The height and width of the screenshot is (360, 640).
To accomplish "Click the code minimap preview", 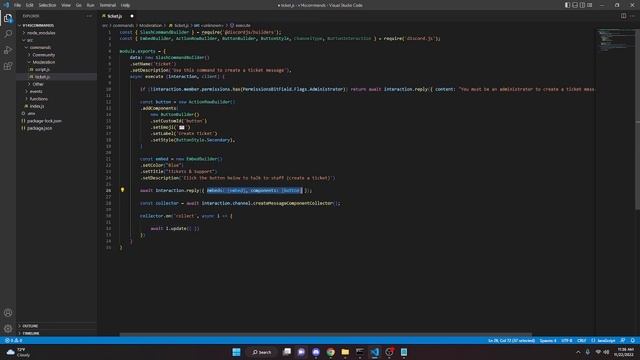I will pos(616,40).
